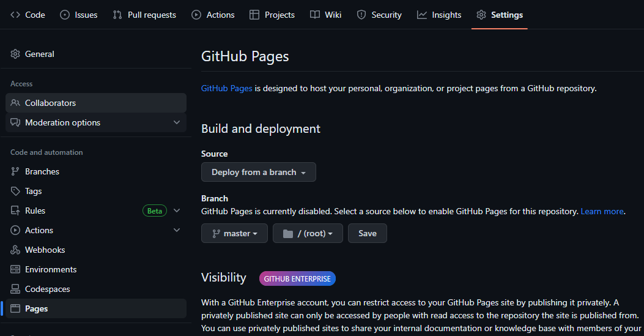This screenshot has width=644, height=336.
Task: Click the Pull requests branch icon
Action: (x=117, y=15)
